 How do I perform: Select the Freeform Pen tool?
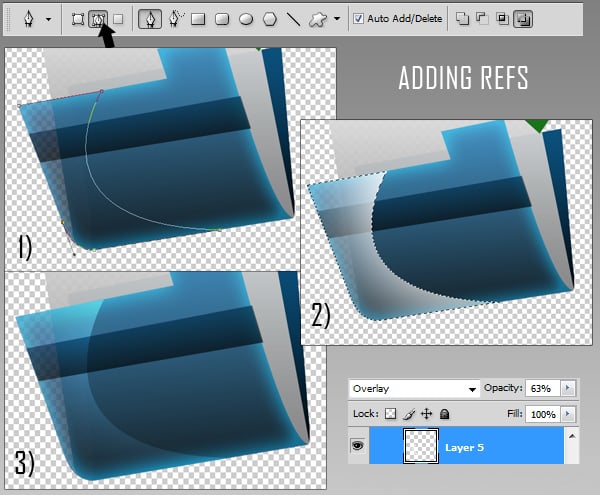coord(174,18)
